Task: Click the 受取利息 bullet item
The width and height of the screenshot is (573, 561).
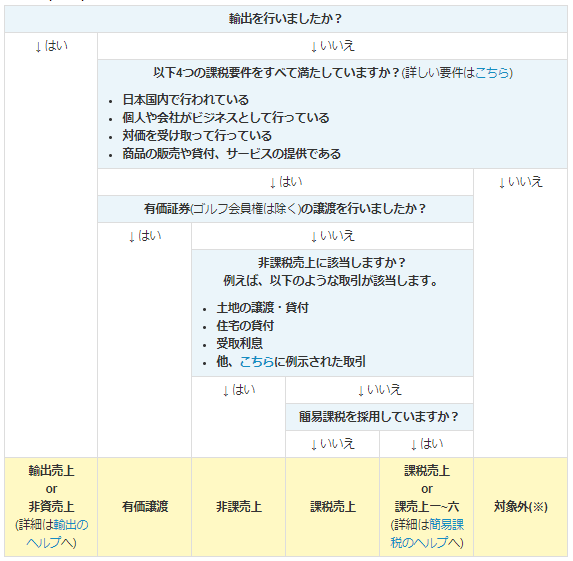Action: point(239,343)
